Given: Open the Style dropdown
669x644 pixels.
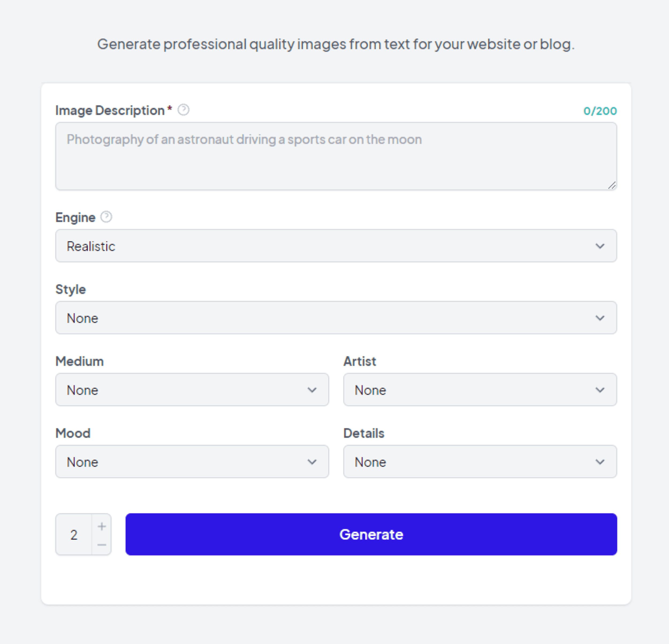Looking at the screenshot, I should point(336,318).
